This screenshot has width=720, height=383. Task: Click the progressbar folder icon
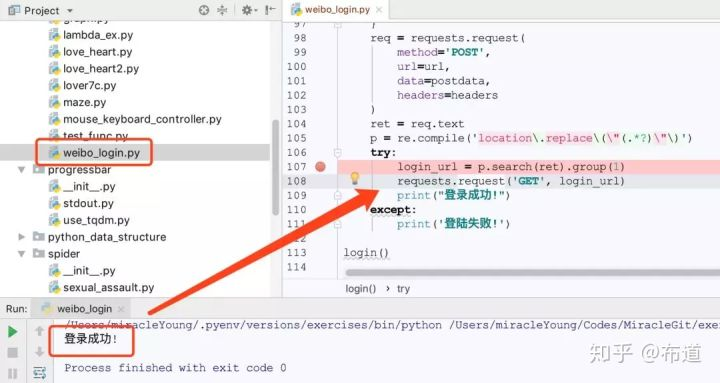[x=39, y=169]
